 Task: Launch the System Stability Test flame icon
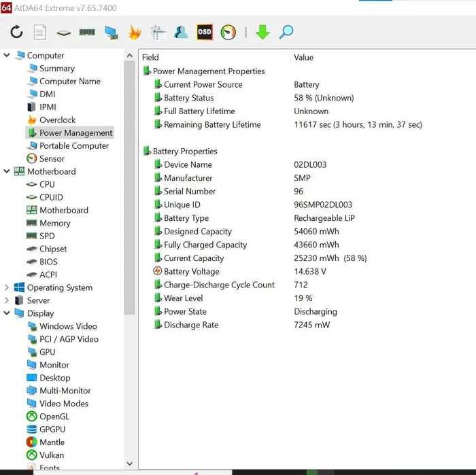(x=135, y=32)
